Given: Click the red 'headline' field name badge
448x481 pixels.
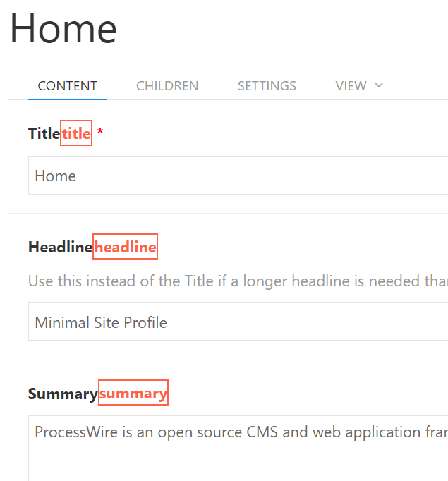Looking at the screenshot, I should pos(126,247).
